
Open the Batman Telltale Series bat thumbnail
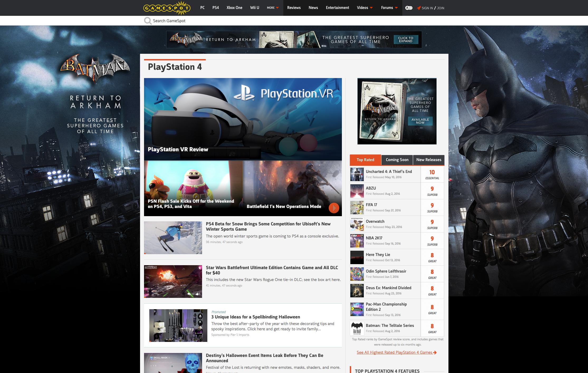tap(357, 328)
